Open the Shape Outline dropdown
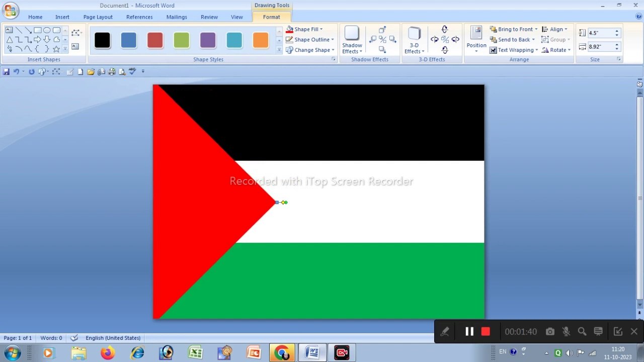Viewport: 644px width, 362px height. click(x=332, y=40)
